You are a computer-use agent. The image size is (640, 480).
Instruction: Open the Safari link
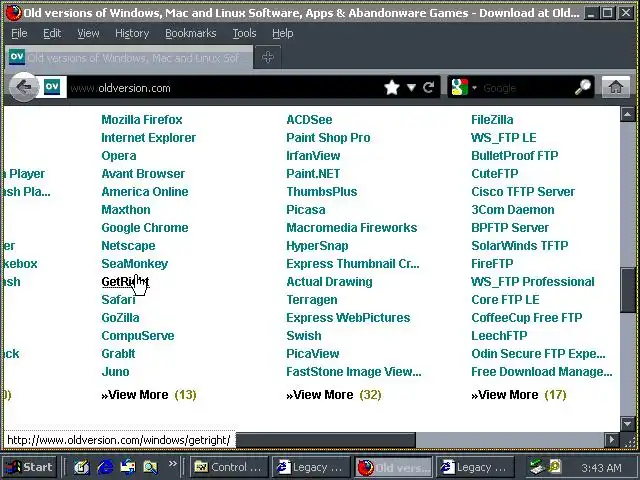click(118, 300)
